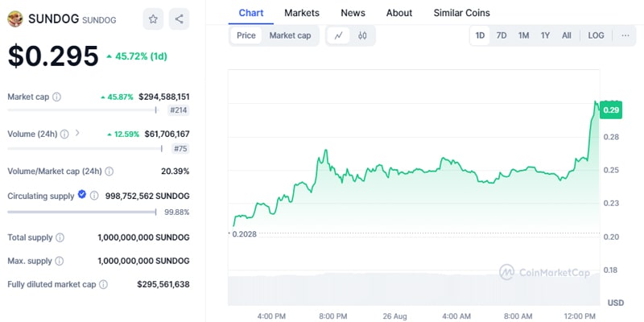Expand the Volume (24h) chevron arrow
Screen dimensions: 644x322
(77, 134)
